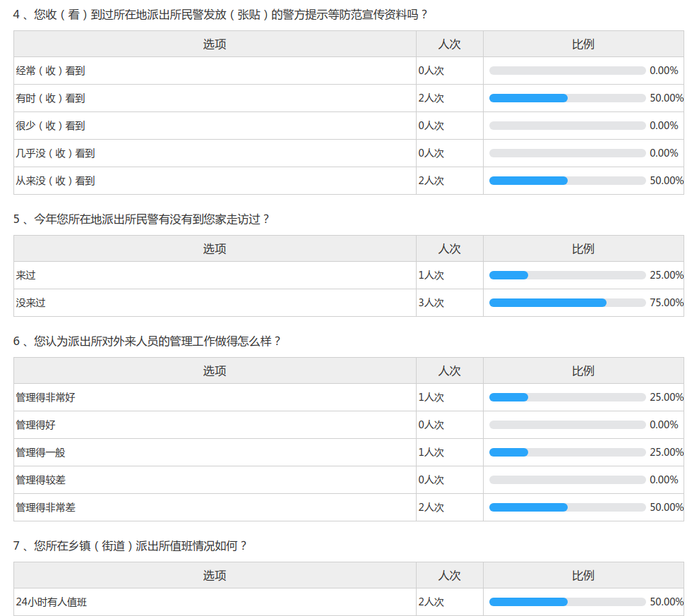Screen dimensions: 692x616
Task: Click the progress bar for 从来没（收）看到
Action: click(x=567, y=181)
